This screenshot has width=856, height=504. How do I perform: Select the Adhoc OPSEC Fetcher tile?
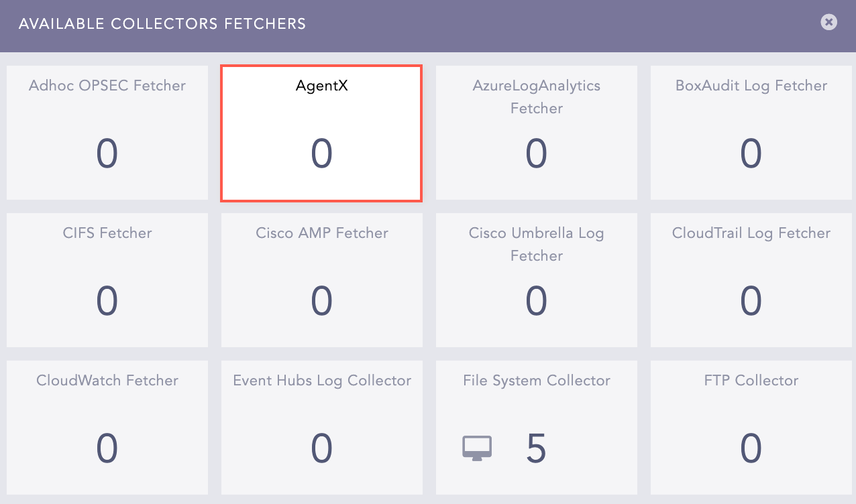[x=107, y=133]
